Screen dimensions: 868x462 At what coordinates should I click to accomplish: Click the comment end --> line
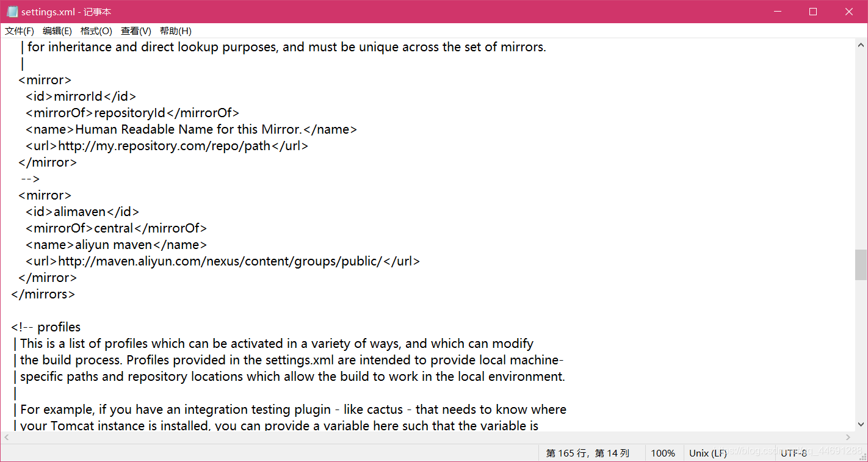[31, 179]
